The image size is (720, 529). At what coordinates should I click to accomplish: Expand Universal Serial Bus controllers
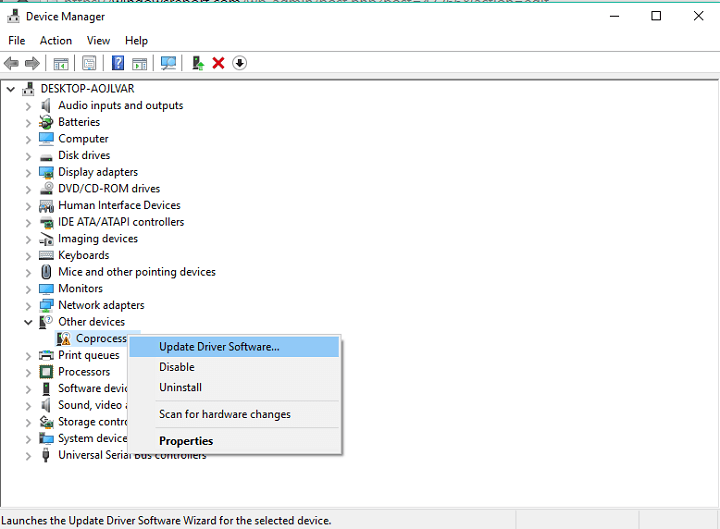click(x=28, y=456)
